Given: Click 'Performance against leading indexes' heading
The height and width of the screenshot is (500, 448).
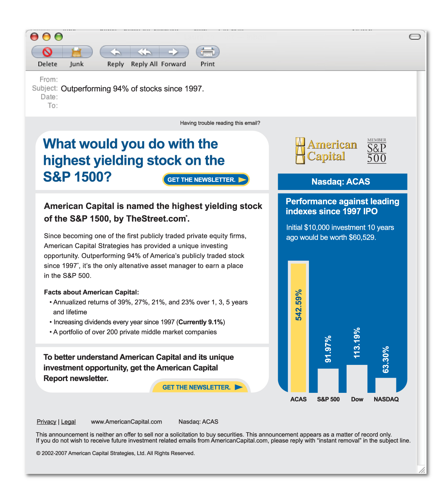Looking at the screenshot, I should (x=342, y=206).
